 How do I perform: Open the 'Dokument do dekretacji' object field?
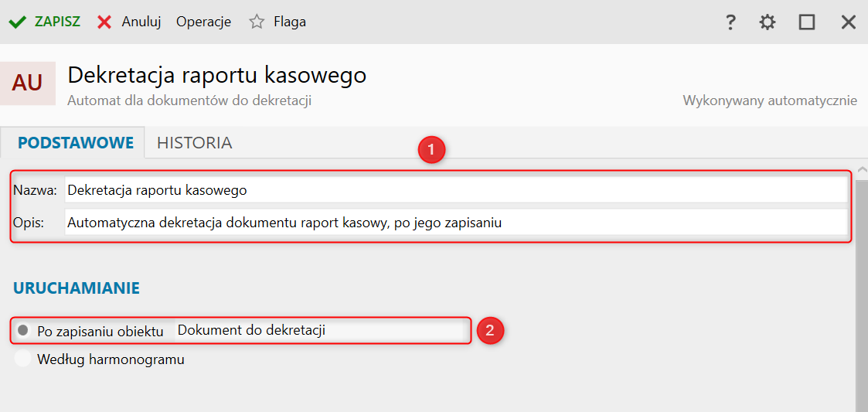[x=318, y=330]
